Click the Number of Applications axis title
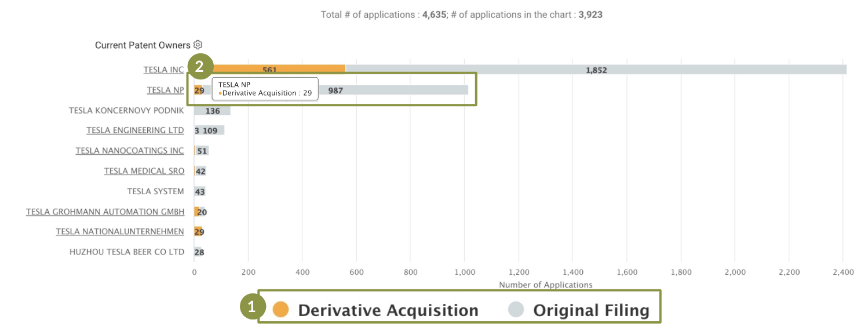Screen dimensions: 868x334 [x=546, y=285]
